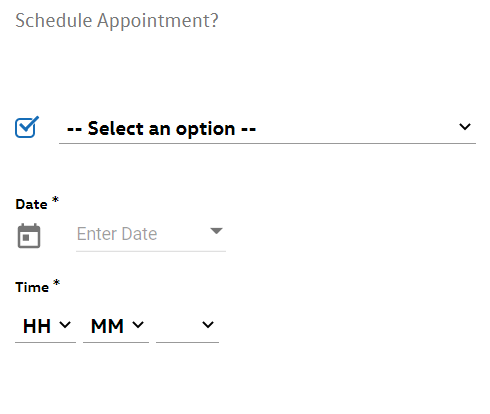Click the blue checkmark tick icon

click(x=27, y=127)
